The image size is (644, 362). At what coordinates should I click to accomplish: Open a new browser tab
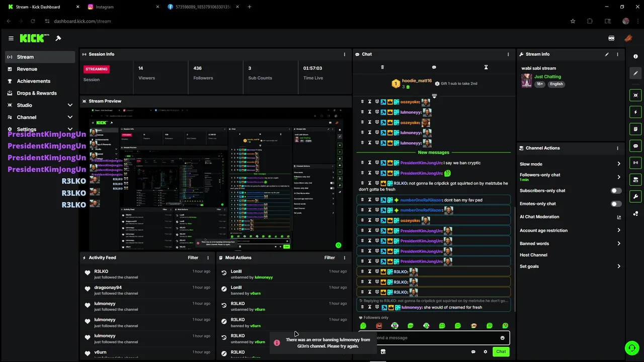pos(250,7)
